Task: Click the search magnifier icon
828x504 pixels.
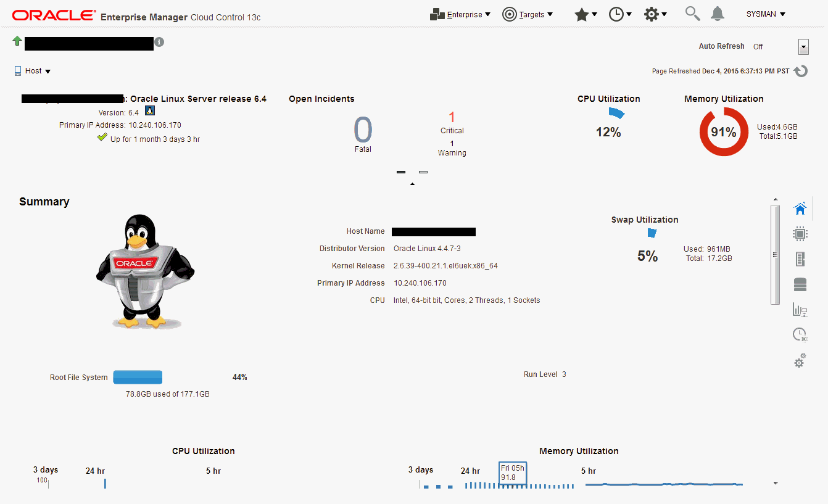Action: tap(693, 14)
